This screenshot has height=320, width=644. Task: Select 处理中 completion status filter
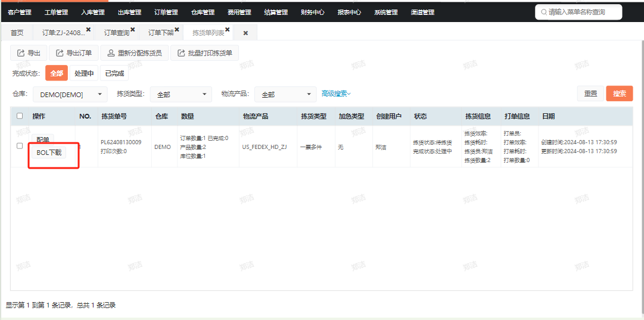coord(84,73)
